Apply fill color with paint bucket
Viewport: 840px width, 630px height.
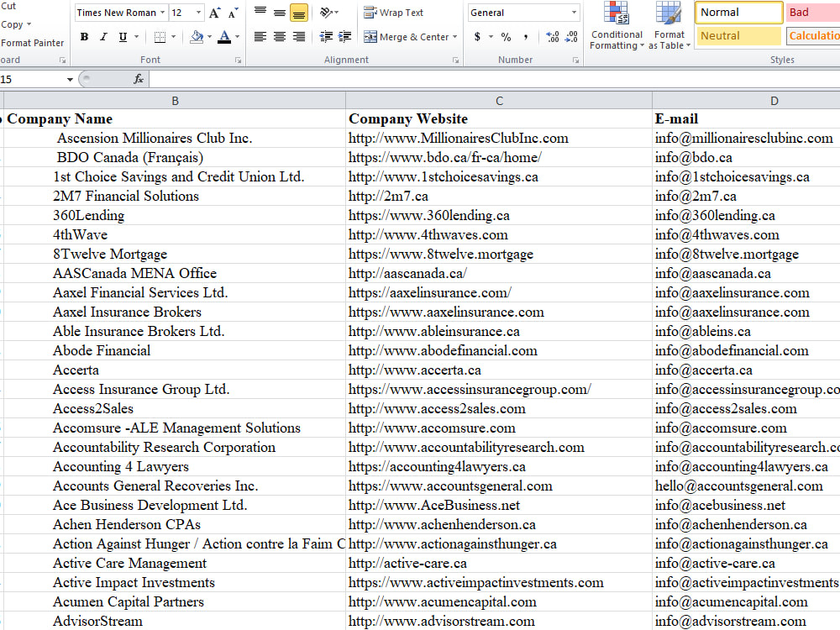(x=197, y=37)
